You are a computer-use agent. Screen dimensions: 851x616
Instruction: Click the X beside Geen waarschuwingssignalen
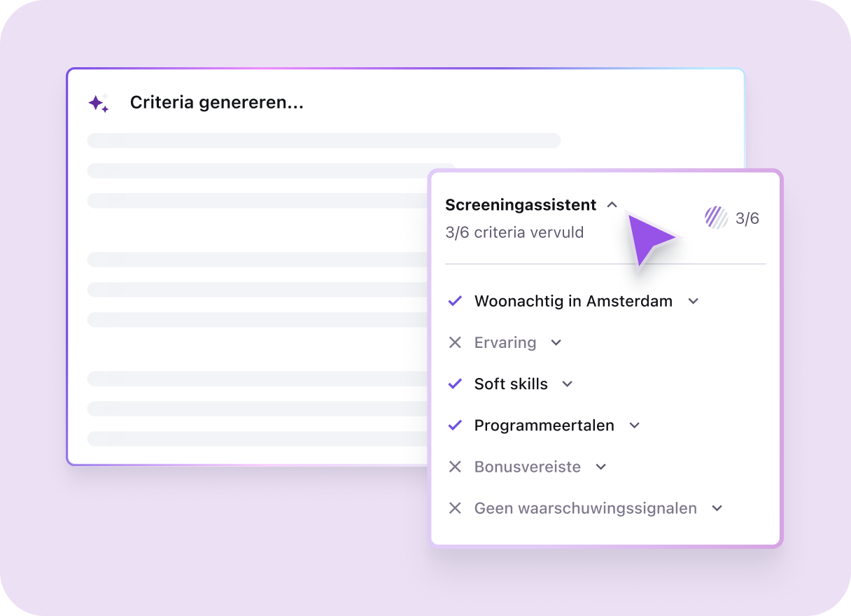pos(455,507)
